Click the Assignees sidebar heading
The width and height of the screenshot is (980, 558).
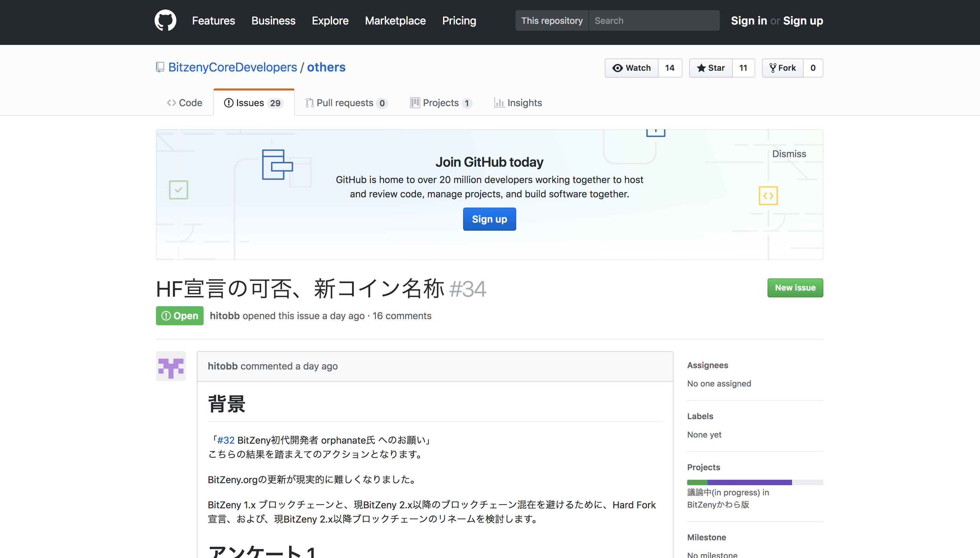pos(707,365)
